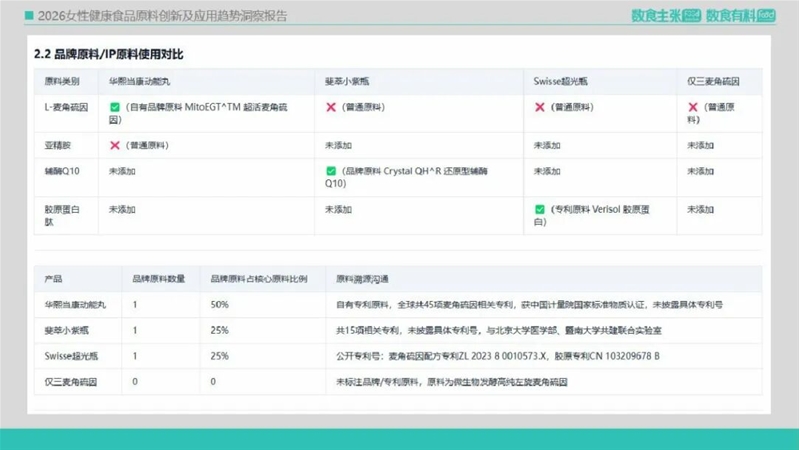Click column header 斐萃小紫瓶 in first table
The width and height of the screenshot is (799, 450).
tap(347, 82)
